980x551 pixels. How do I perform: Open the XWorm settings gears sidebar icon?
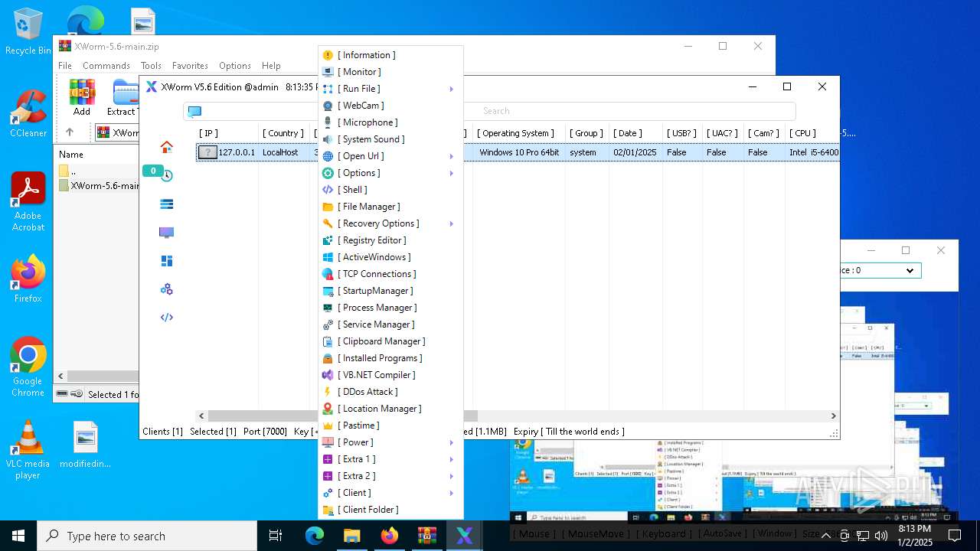coord(166,289)
